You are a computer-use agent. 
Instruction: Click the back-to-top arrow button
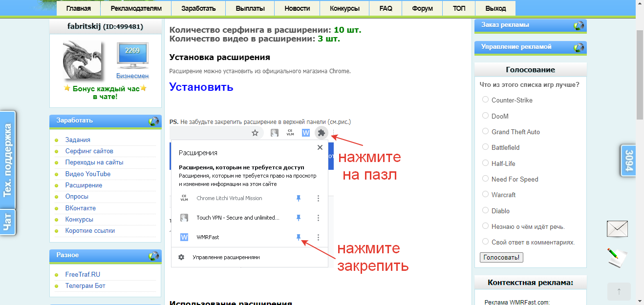pyautogui.click(x=619, y=291)
